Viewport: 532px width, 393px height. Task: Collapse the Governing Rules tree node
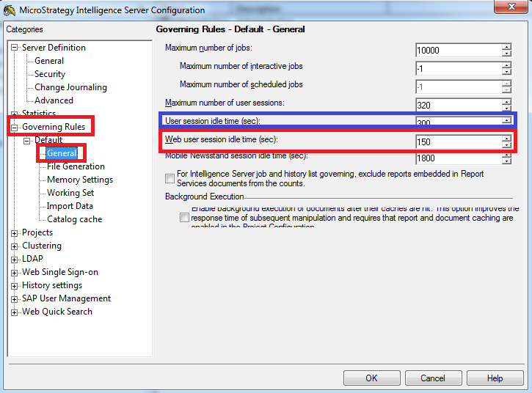pyautogui.click(x=15, y=127)
